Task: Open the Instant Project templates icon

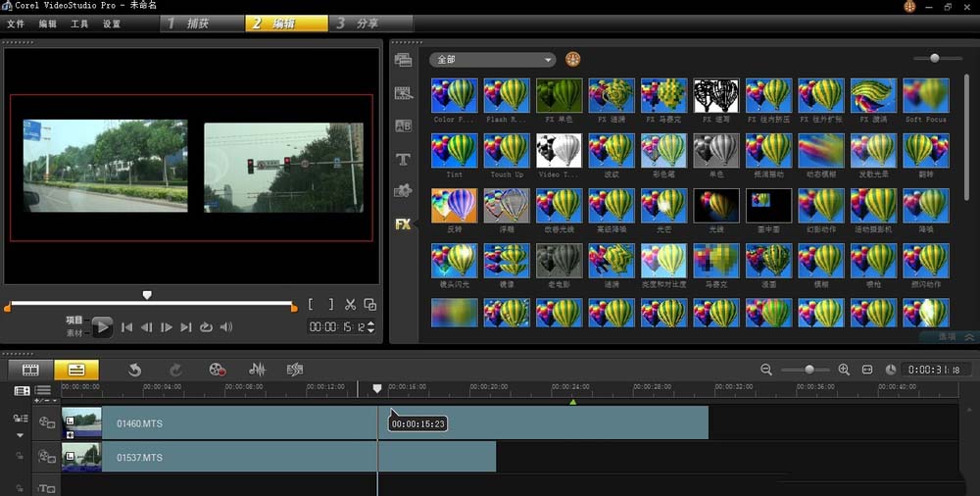Action: point(403,94)
